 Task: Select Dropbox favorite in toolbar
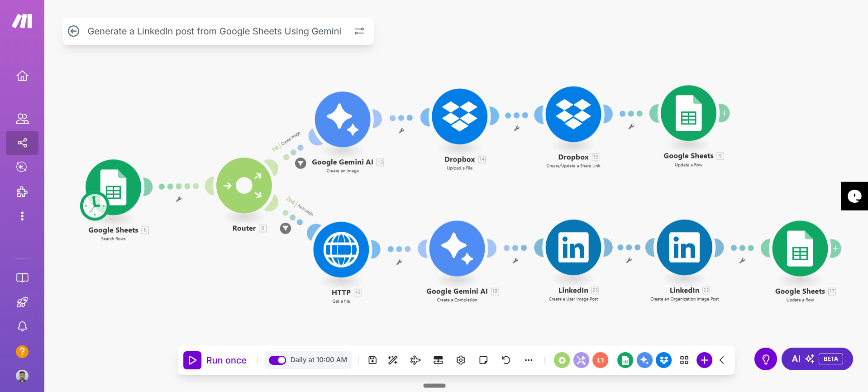[664, 360]
